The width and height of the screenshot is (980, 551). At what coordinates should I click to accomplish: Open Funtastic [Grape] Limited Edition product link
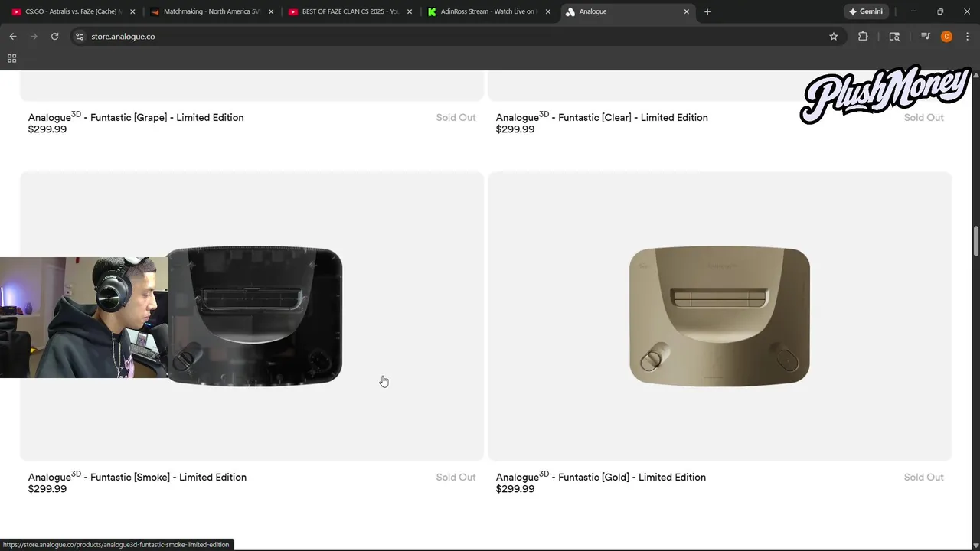[x=136, y=117]
